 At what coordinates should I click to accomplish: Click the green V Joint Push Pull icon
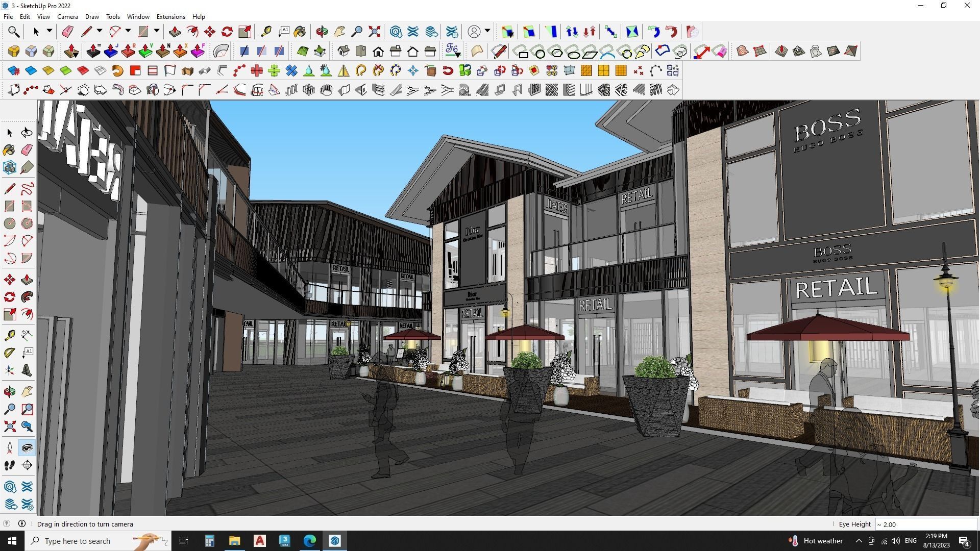145,51
